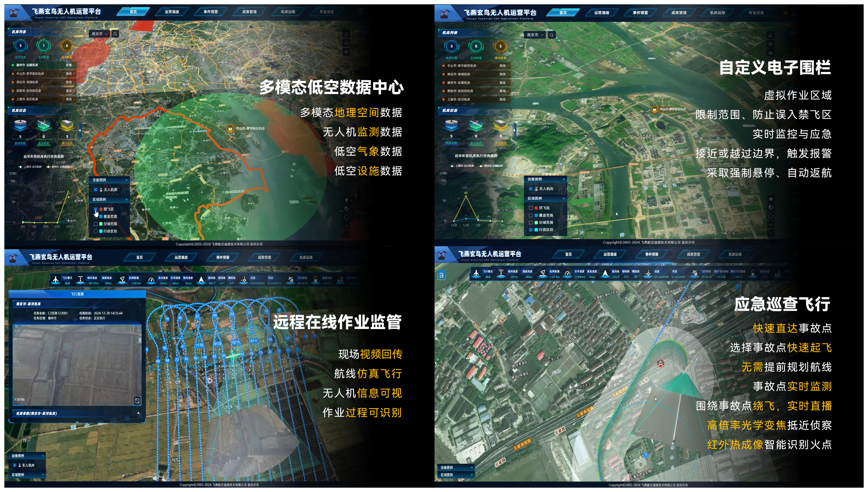
Task: Open the 南京市 city dropdown in the 自定义电子围栏 screen
Action: (535, 35)
